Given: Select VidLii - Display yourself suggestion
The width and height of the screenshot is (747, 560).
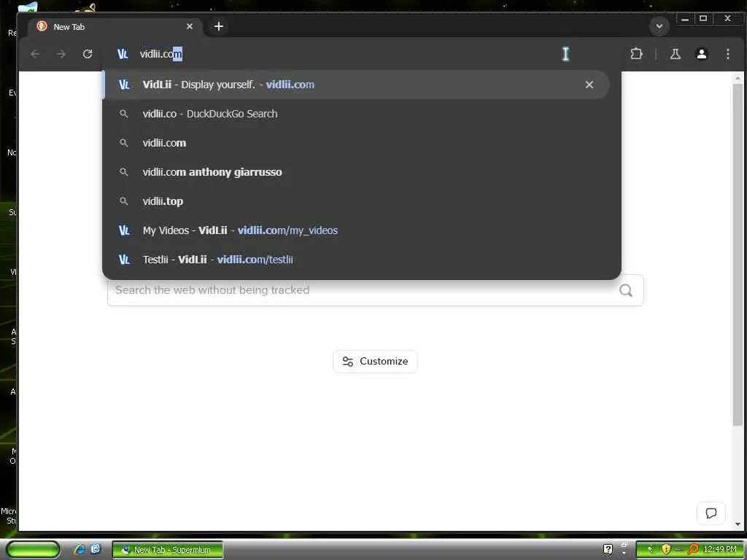Looking at the screenshot, I should [356, 85].
